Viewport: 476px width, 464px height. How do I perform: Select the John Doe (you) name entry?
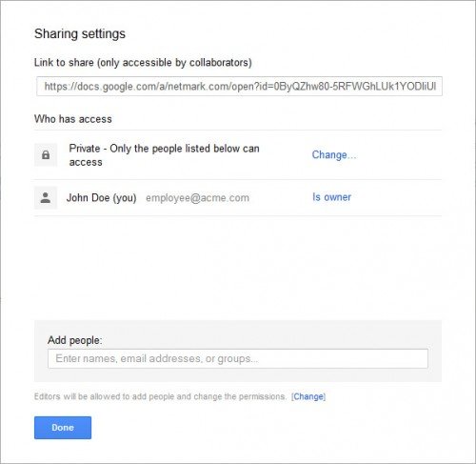101,198
